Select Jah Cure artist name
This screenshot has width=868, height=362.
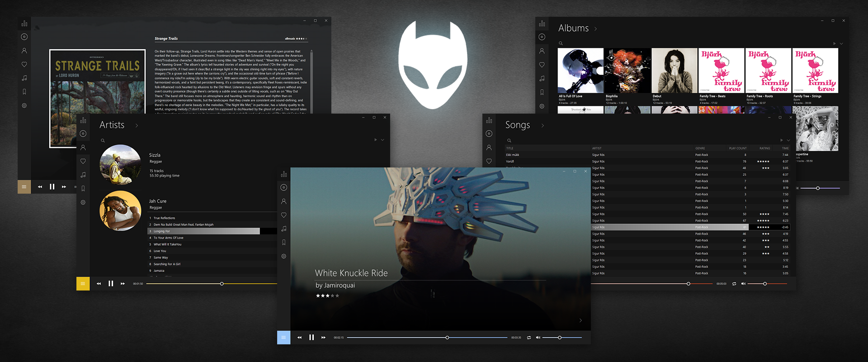(158, 201)
